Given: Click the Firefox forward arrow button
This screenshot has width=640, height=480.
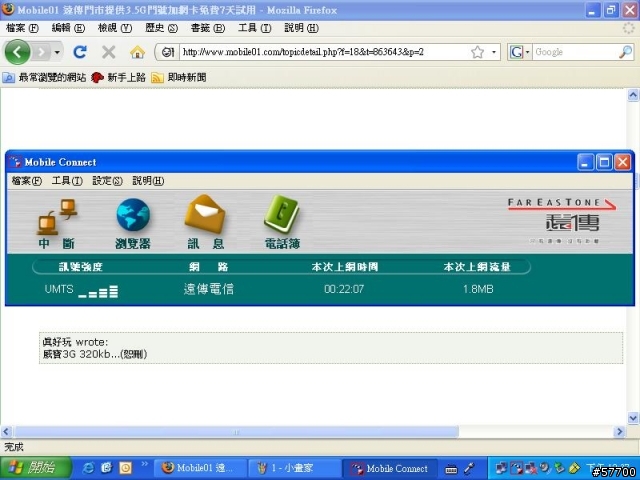Looking at the screenshot, I should (x=41, y=52).
